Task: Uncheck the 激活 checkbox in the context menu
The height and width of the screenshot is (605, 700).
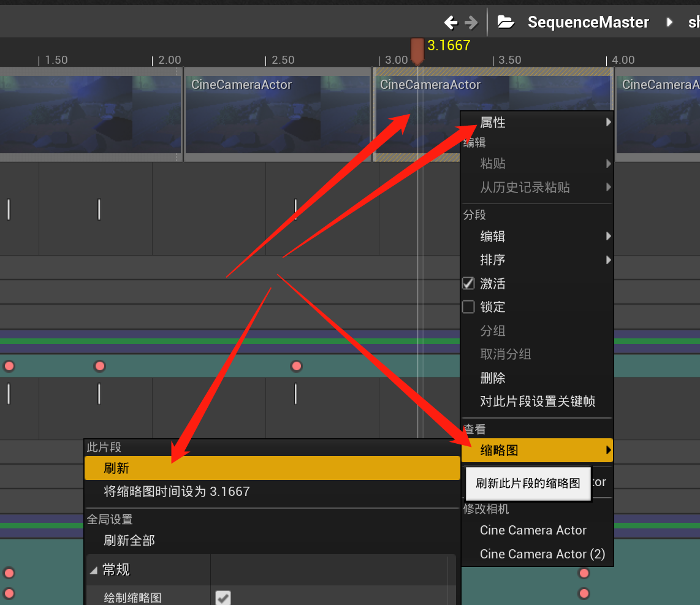Action: tap(468, 283)
